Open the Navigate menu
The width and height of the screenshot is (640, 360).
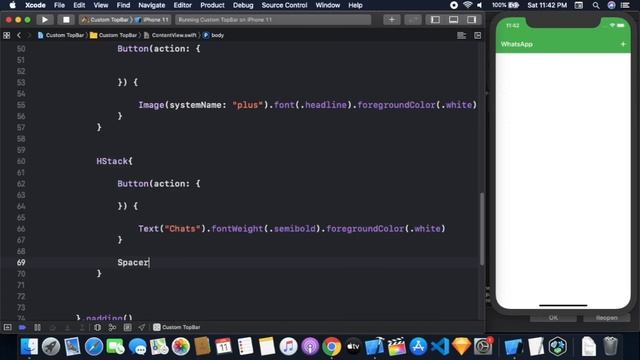tap(151, 5)
